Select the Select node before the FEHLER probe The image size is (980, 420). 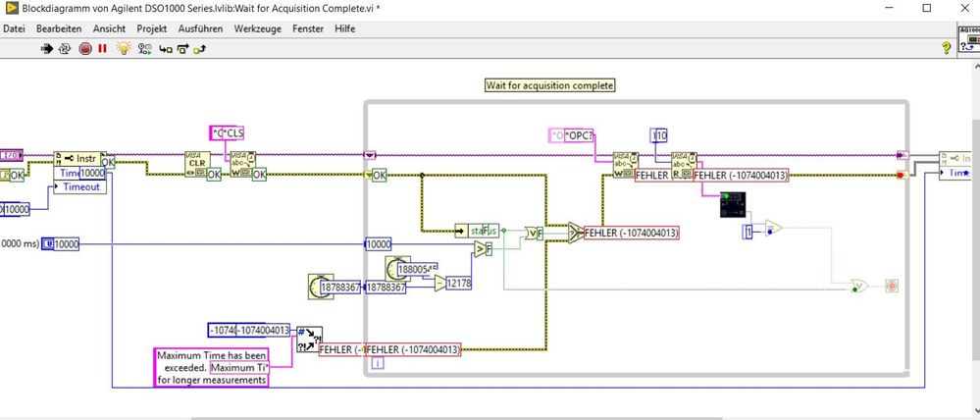click(x=575, y=233)
